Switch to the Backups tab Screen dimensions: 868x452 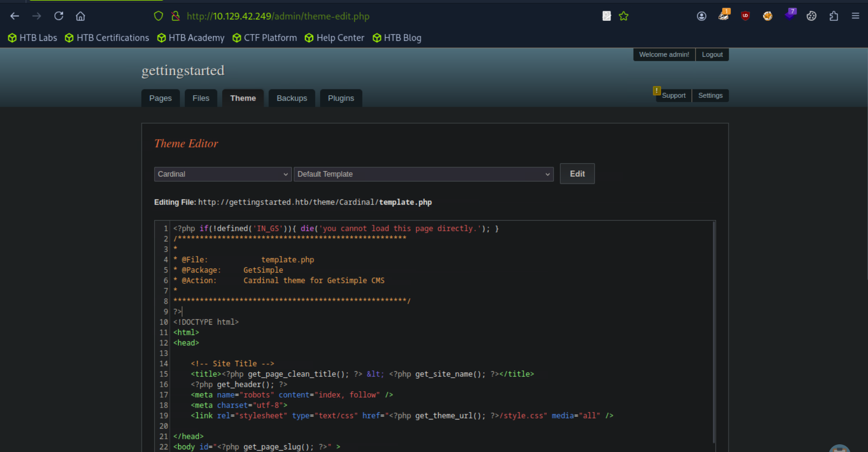pos(292,98)
